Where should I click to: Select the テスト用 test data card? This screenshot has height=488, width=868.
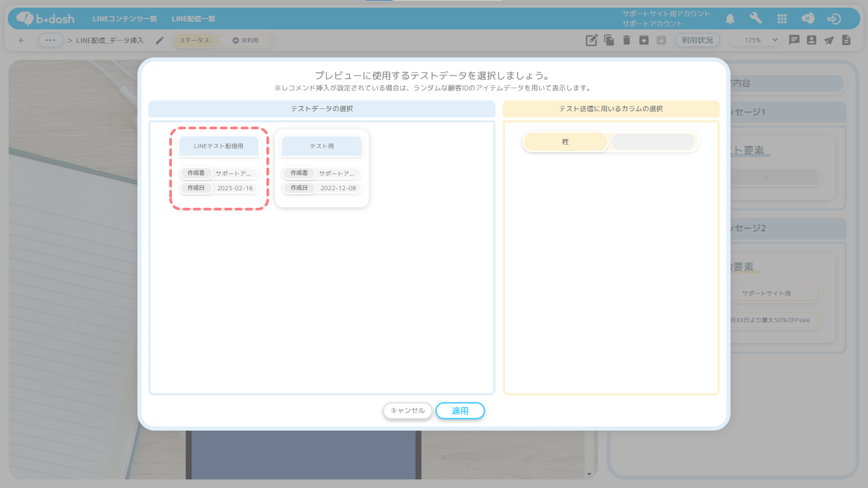point(322,146)
